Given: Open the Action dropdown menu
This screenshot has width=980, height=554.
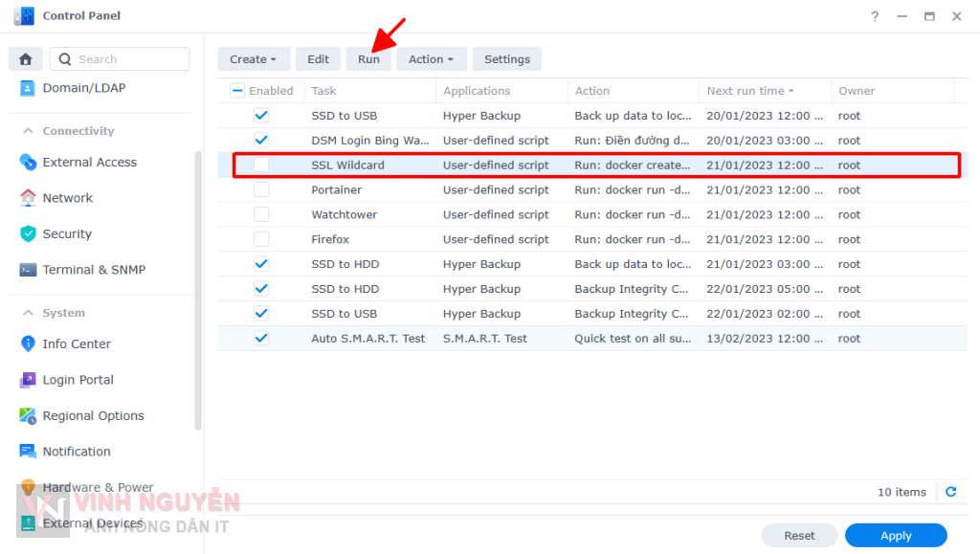Looking at the screenshot, I should (x=431, y=59).
